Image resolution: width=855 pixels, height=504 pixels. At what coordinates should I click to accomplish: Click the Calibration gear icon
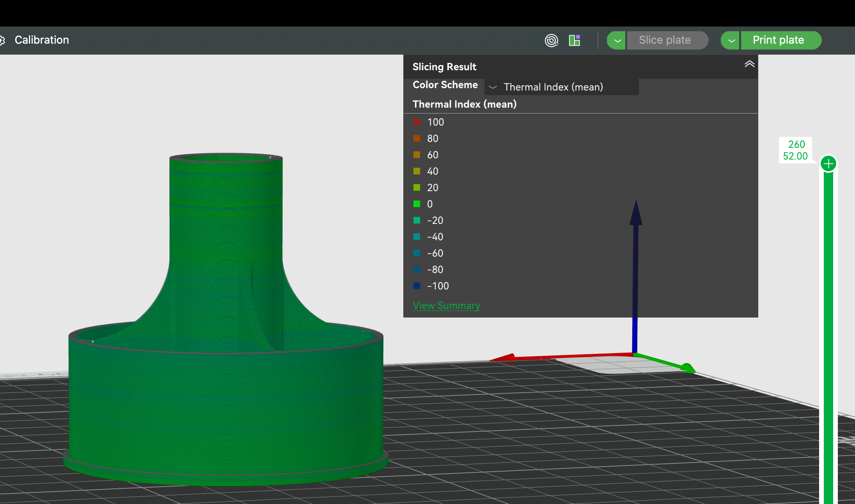(x=2, y=40)
